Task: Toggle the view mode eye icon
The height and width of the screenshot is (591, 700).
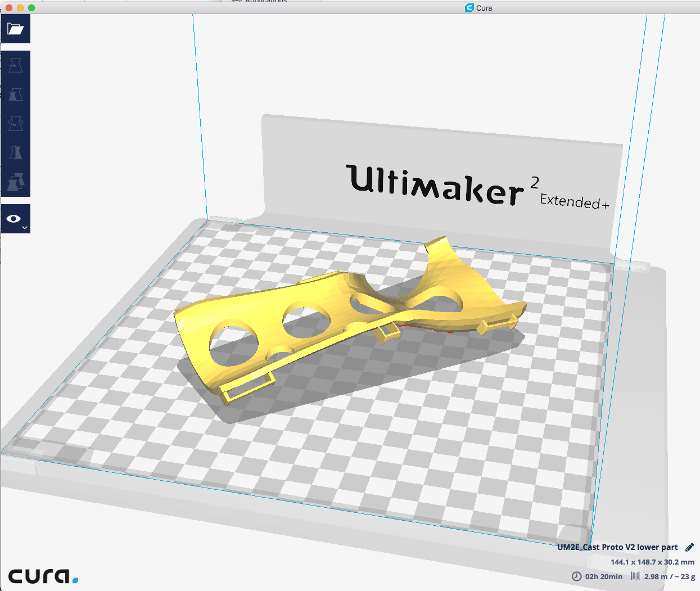Action: [13, 219]
